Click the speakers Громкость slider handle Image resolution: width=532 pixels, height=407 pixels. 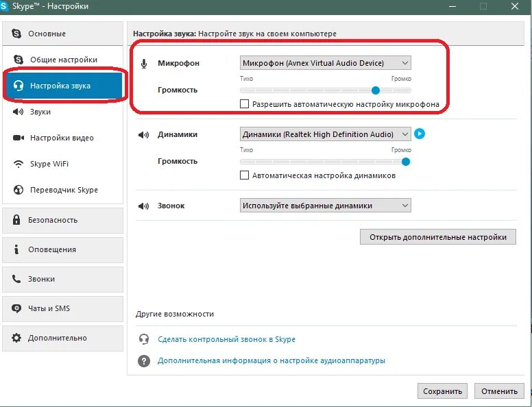click(405, 162)
